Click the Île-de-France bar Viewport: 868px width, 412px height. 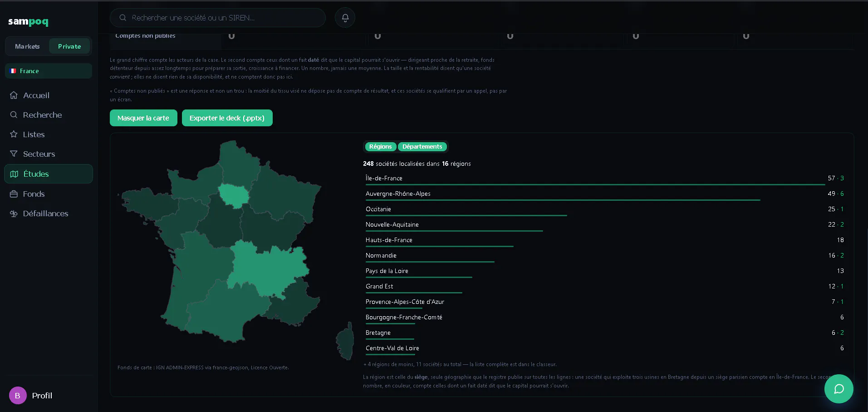coord(595,184)
